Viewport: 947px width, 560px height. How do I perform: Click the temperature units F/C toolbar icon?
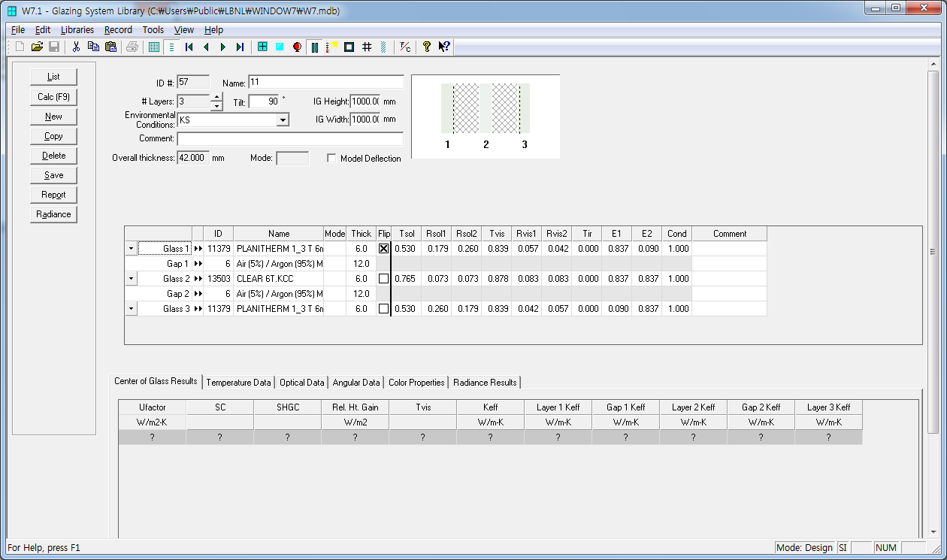tap(405, 47)
